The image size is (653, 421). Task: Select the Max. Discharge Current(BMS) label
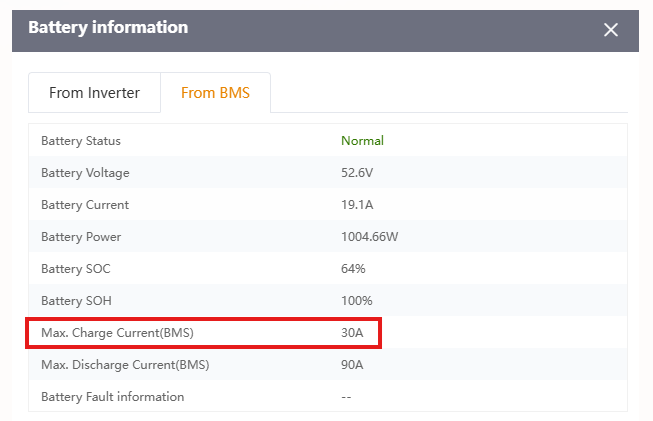pos(125,365)
